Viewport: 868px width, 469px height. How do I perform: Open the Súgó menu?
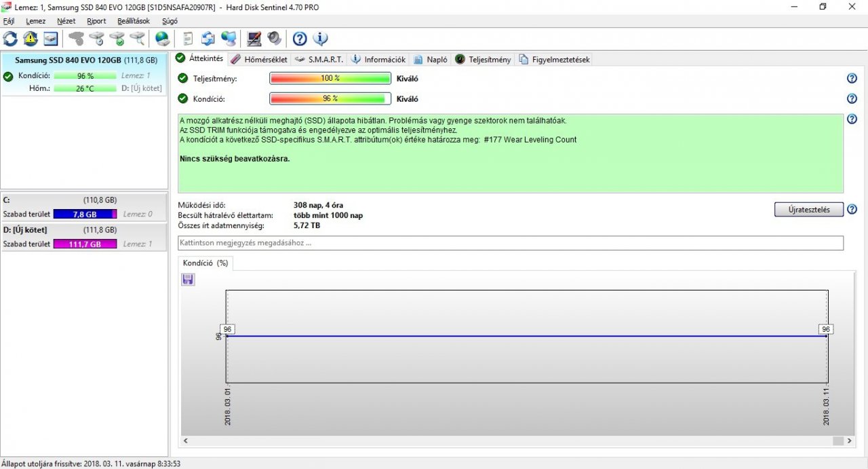coord(170,21)
